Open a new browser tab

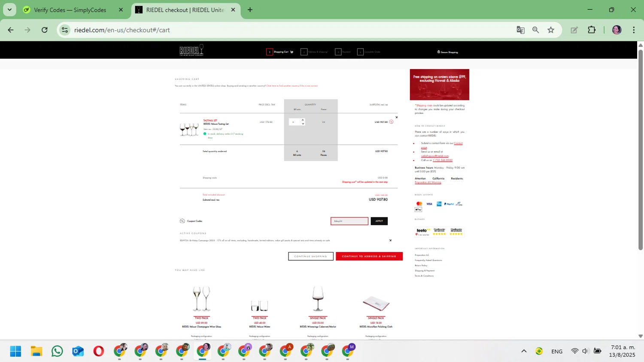click(250, 10)
